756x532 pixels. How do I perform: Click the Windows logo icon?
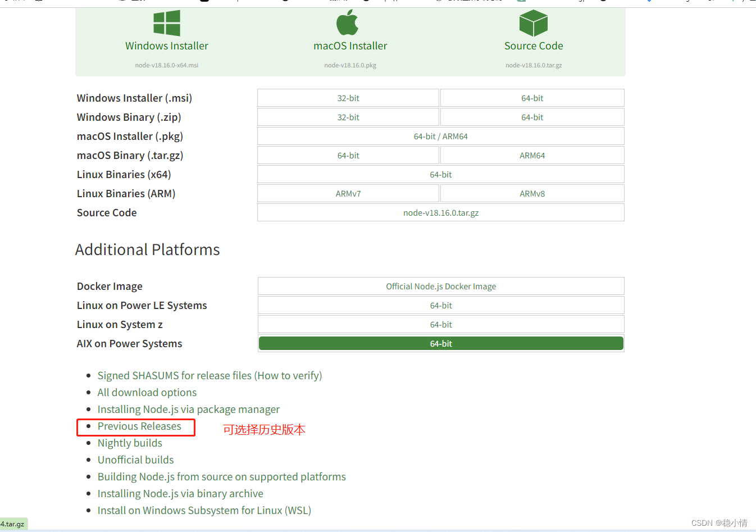[x=167, y=23]
